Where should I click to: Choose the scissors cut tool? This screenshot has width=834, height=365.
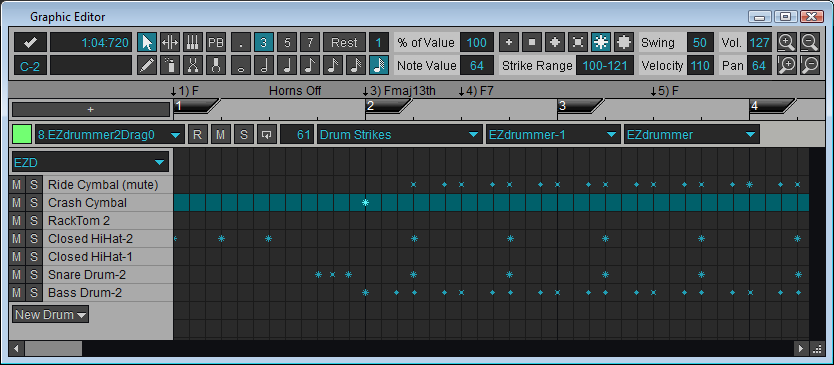[193, 65]
